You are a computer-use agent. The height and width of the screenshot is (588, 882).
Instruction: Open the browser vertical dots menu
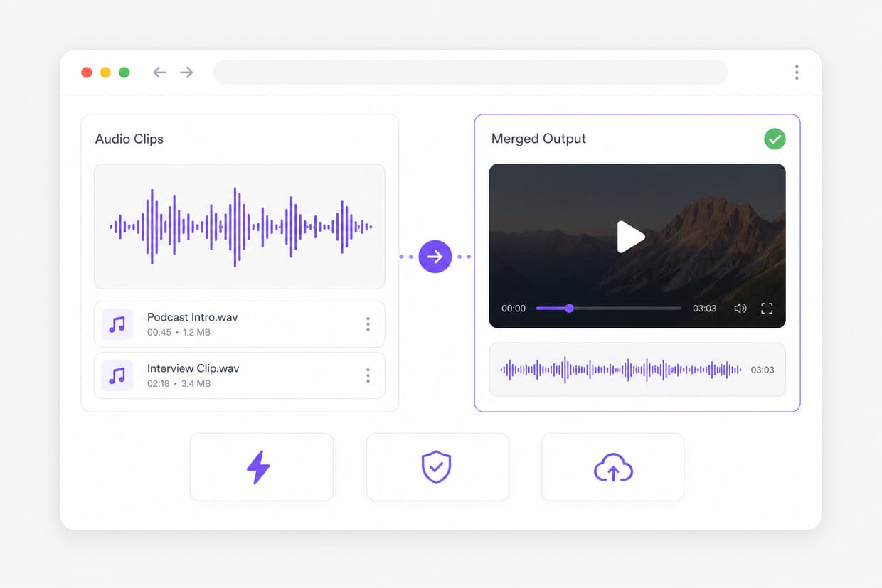coord(797,73)
